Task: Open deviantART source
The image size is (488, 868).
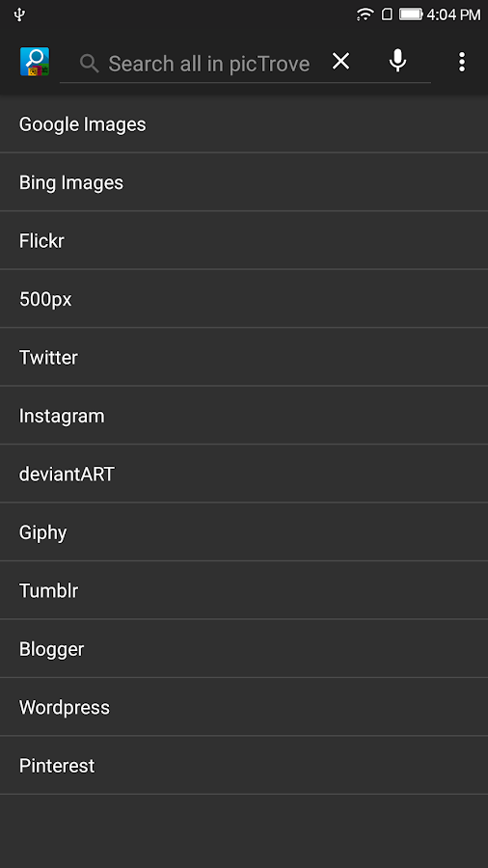Action: pyautogui.click(x=244, y=474)
